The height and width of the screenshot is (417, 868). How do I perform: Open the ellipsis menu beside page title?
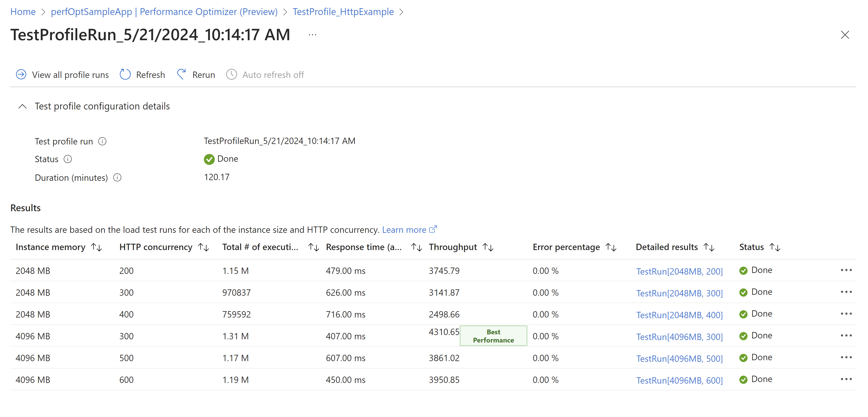pos(312,35)
